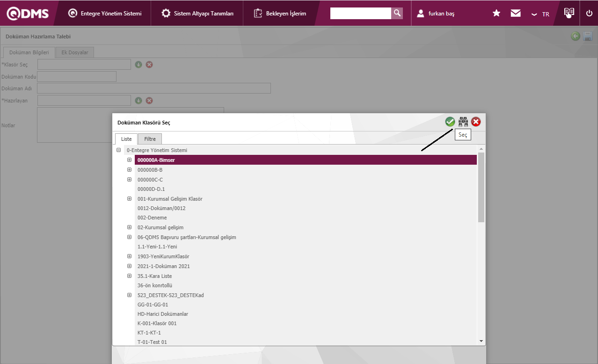Switch to the Doküman Bilgileri tab
598x364 pixels.
pyautogui.click(x=29, y=52)
